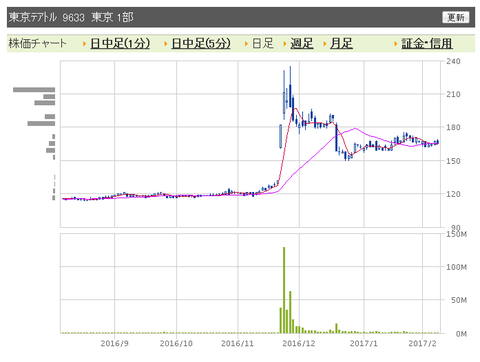Open the 日中足(5分) chart link
The width and height of the screenshot is (480, 362).
[201, 43]
